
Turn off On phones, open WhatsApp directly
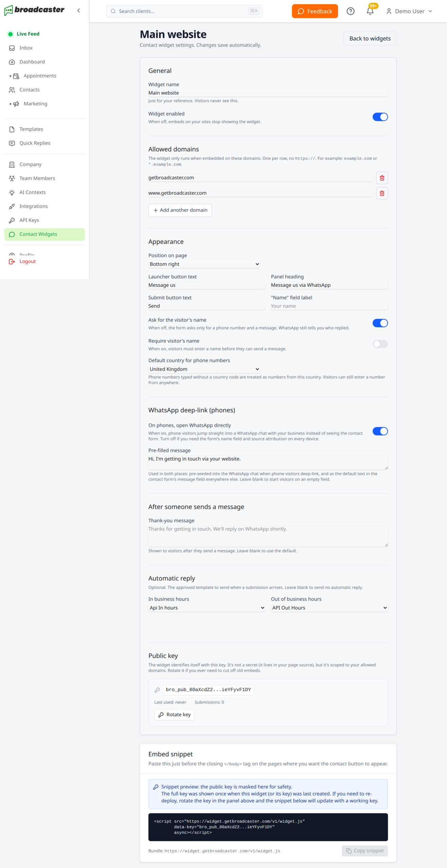(x=380, y=431)
